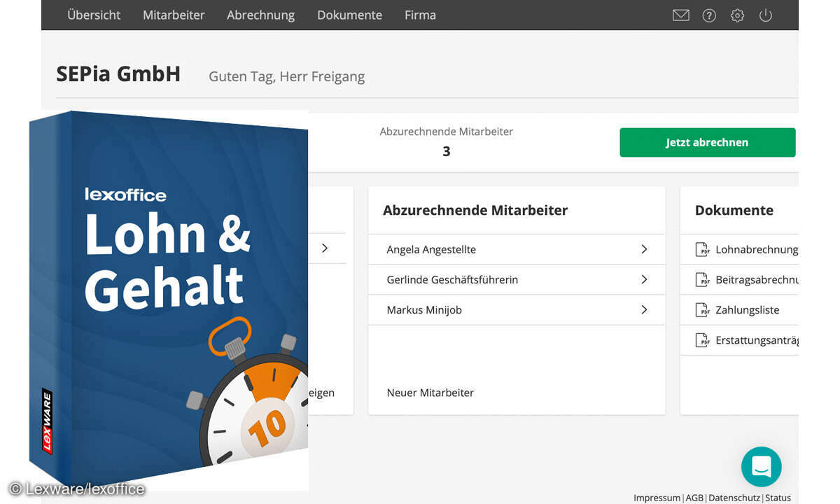
Task: Open the Übersicht menu
Action: tap(94, 15)
